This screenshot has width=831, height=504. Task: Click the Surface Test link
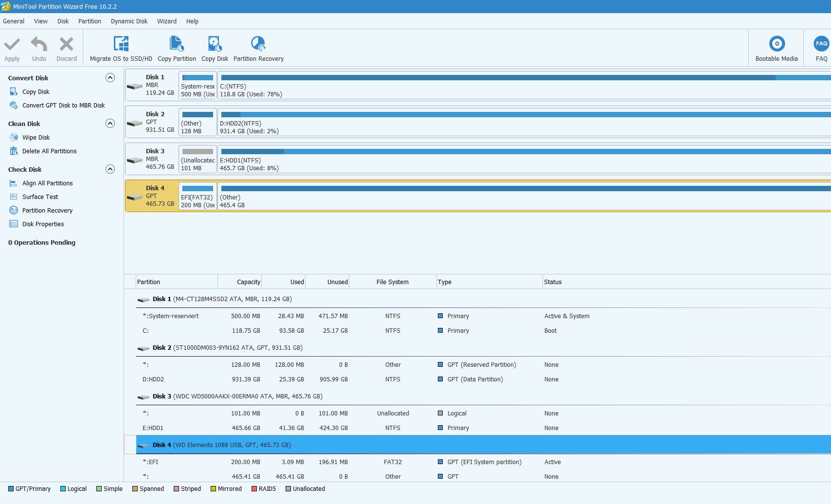pos(40,197)
